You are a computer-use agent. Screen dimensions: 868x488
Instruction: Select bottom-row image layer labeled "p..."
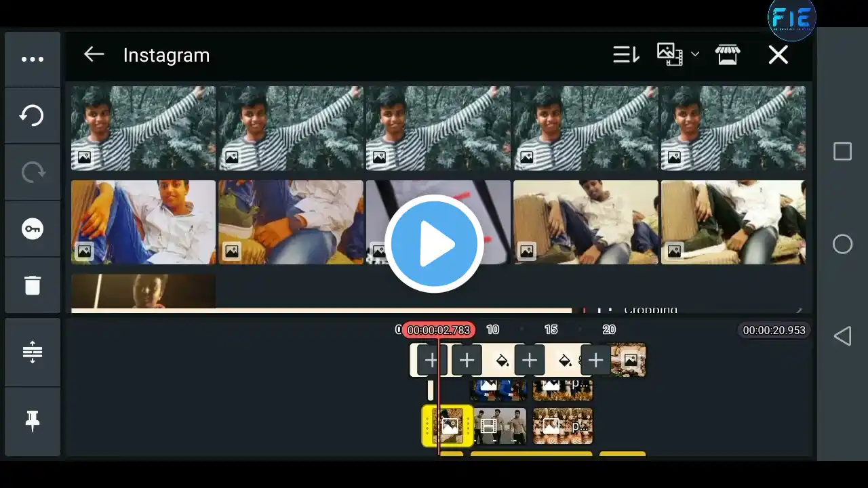[x=563, y=426]
